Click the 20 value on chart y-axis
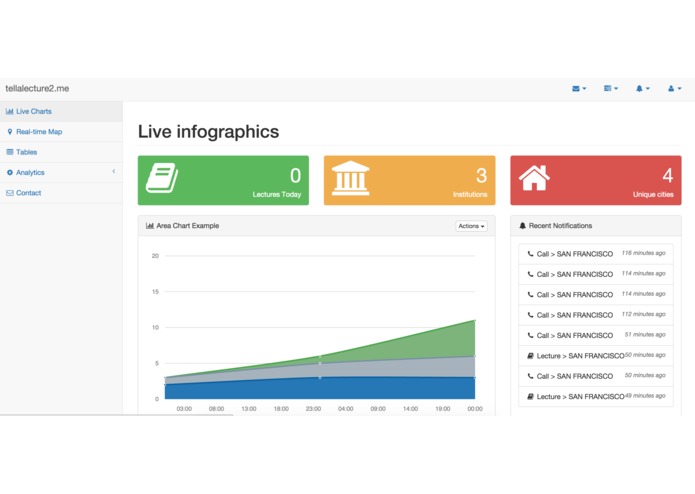Screen dimensions: 695x494 click(155, 256)
